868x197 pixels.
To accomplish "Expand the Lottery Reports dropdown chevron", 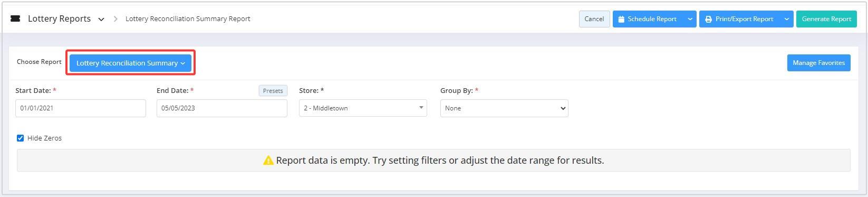I will pos(101,19).
